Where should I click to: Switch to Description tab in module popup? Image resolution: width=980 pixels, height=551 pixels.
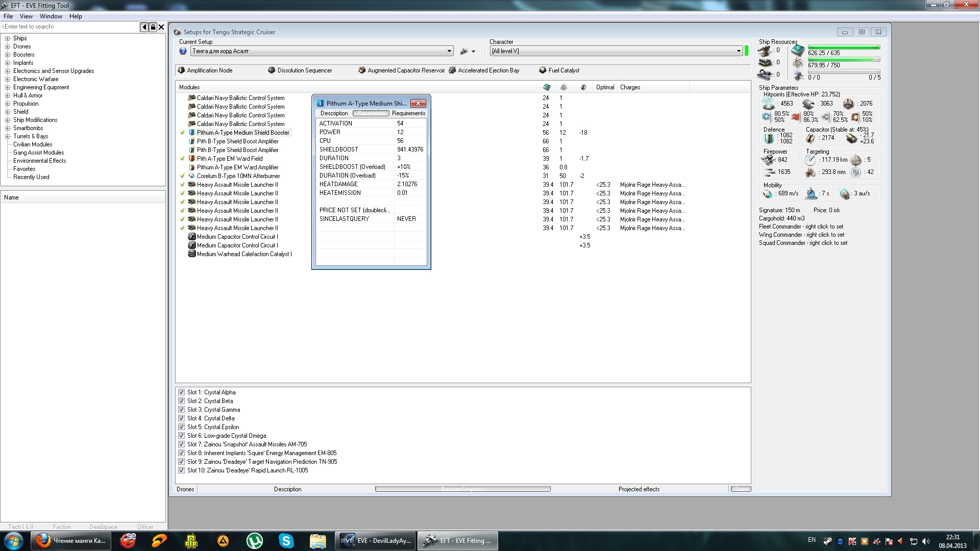(334, 113)
